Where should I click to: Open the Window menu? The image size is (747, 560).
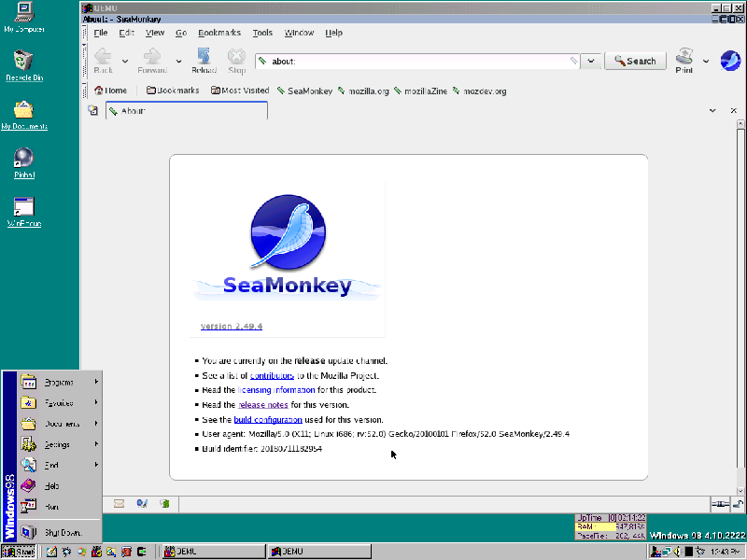(299, 33)
